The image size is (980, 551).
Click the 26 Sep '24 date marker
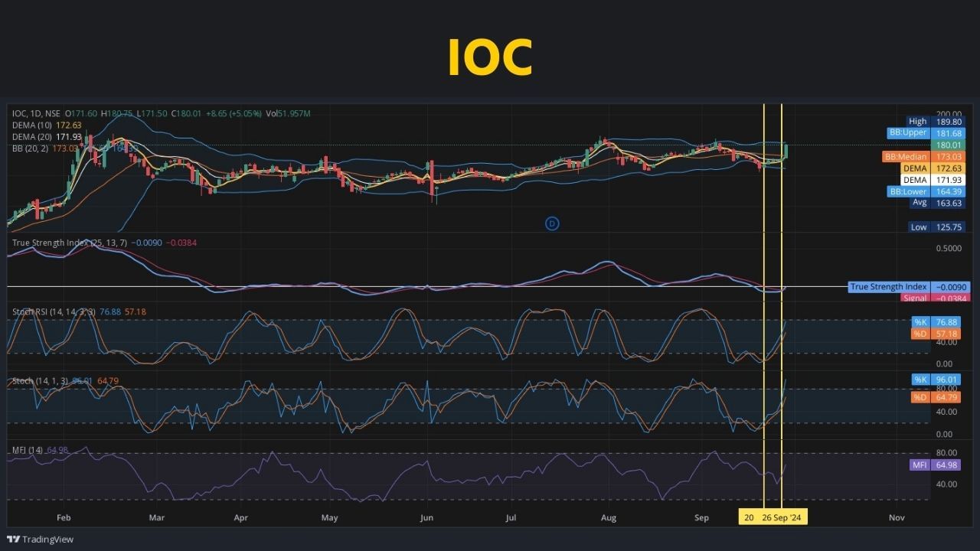pos(782,517)
